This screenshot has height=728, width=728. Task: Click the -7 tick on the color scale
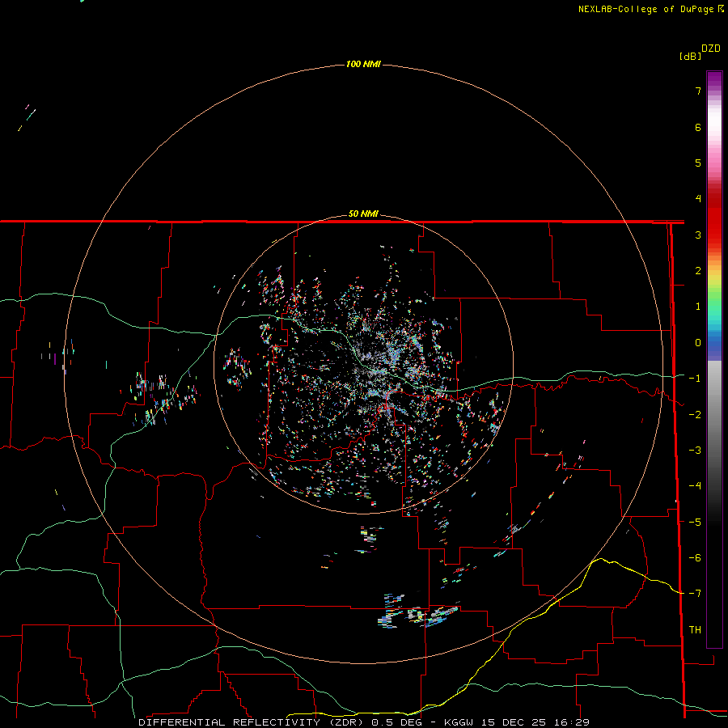695,594
